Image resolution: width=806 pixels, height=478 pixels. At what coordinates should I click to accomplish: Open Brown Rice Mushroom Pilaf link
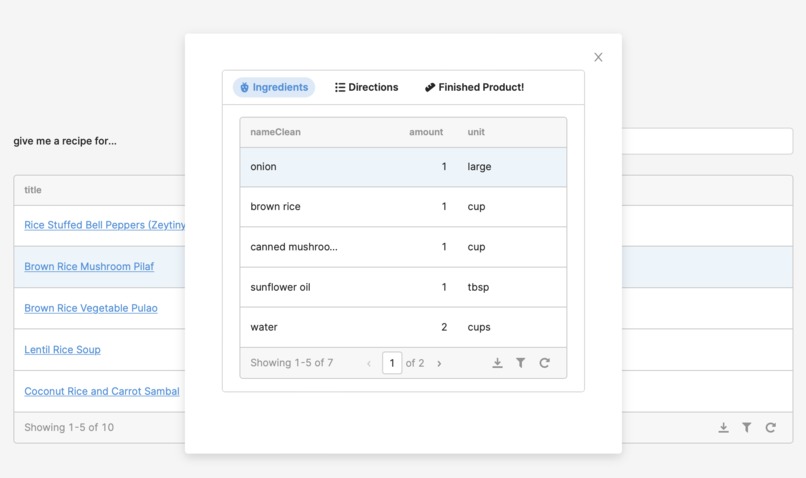pos(89,267)
